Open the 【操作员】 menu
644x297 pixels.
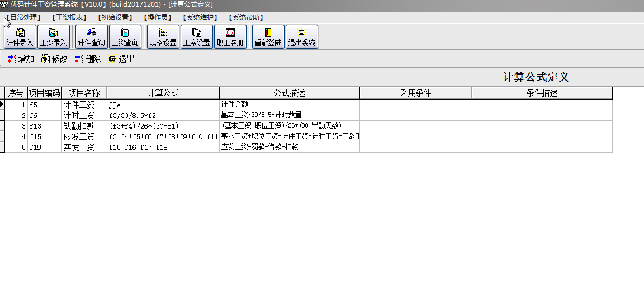[158, 17]
